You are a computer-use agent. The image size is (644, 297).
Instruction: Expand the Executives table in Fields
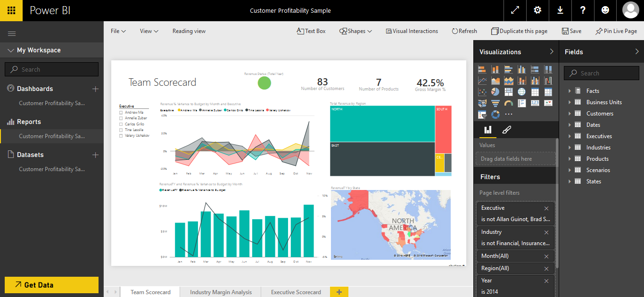point(570,136)
